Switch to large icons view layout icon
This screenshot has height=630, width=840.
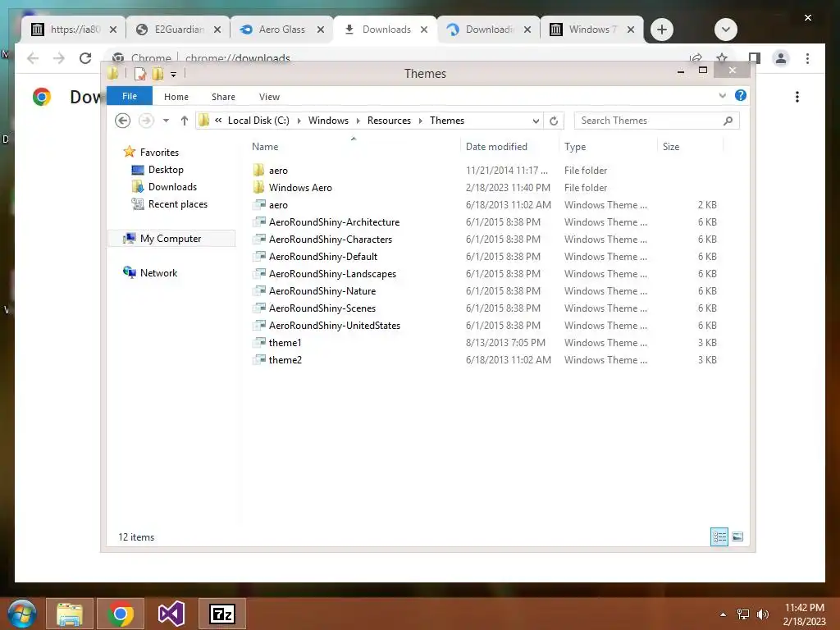coord(737,536)
